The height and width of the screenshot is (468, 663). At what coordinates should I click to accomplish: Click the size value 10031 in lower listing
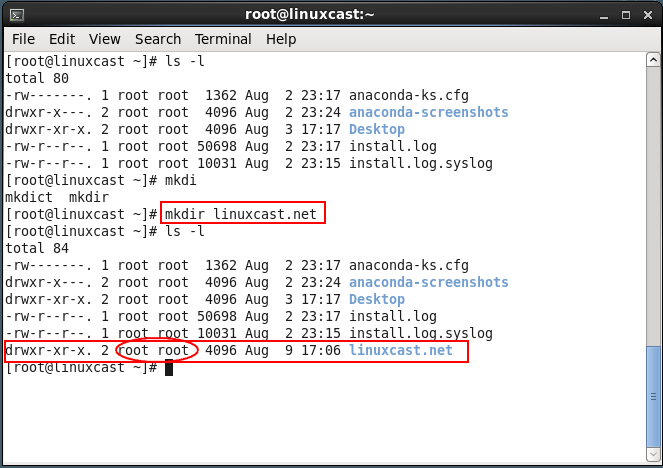point(217,333)
